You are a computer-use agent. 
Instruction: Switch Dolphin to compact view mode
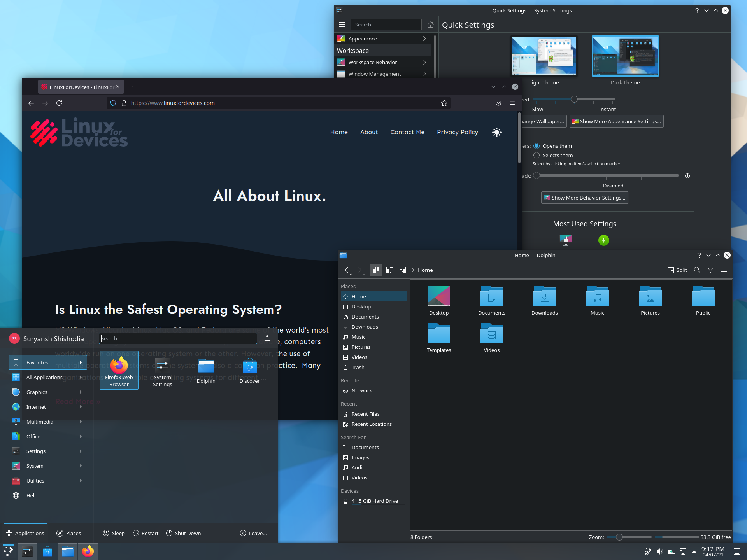(x=389, y=269)
